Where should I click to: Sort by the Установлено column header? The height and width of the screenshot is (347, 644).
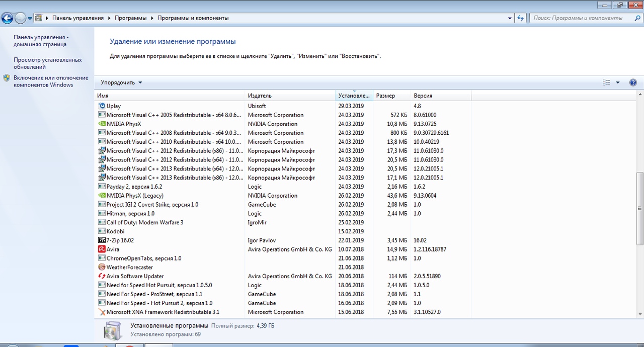354,96
